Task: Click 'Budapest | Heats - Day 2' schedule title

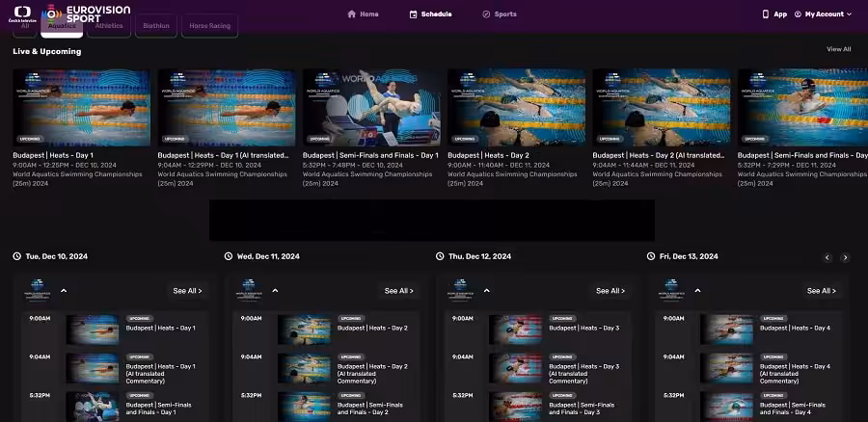Action: click(372, 328)
